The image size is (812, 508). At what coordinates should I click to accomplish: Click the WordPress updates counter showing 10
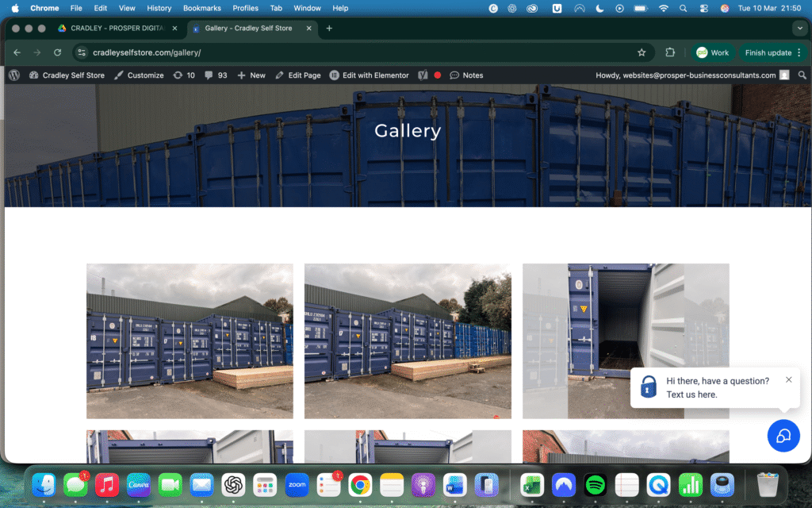pyautogui.click(x=183, y=75)
